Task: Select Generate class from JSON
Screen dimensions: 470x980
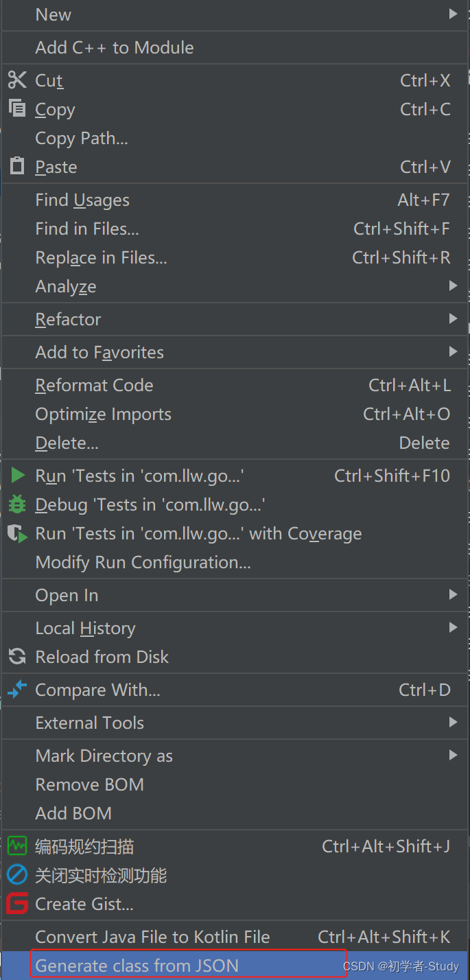Action: click(x=137, y=966)
